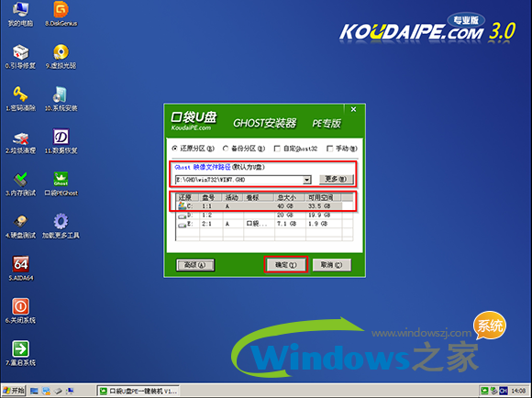Click the second quick launch icon on the taskbar
Screen dimensions: 532x398
tap(46, 392)
